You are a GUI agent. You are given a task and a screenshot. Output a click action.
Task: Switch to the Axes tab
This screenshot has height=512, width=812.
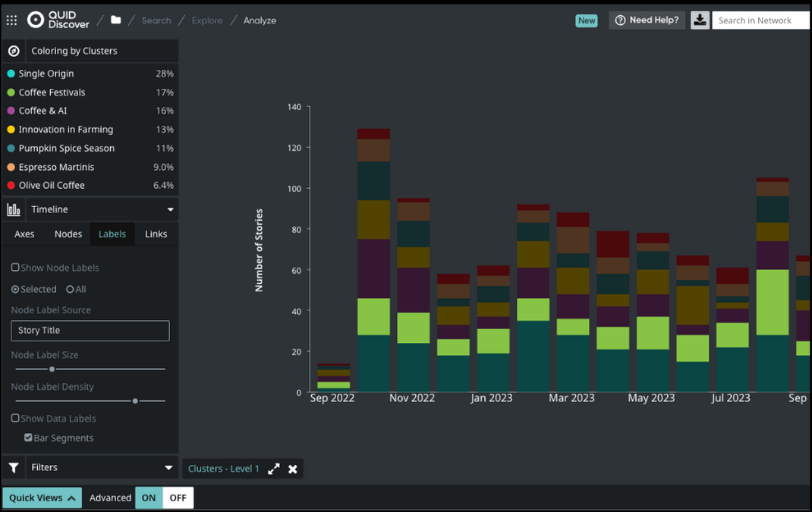(24, 234)
